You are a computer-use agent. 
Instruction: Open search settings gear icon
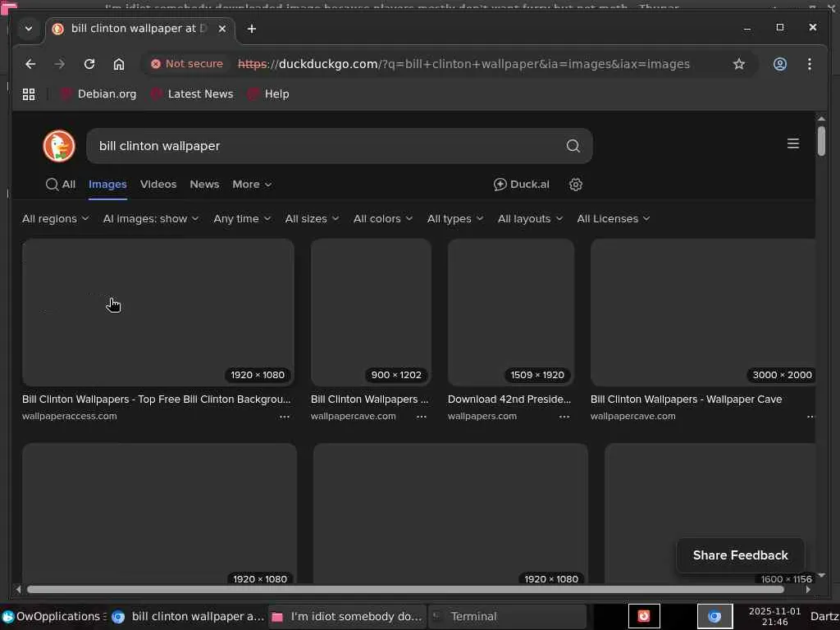coord(575,185)
